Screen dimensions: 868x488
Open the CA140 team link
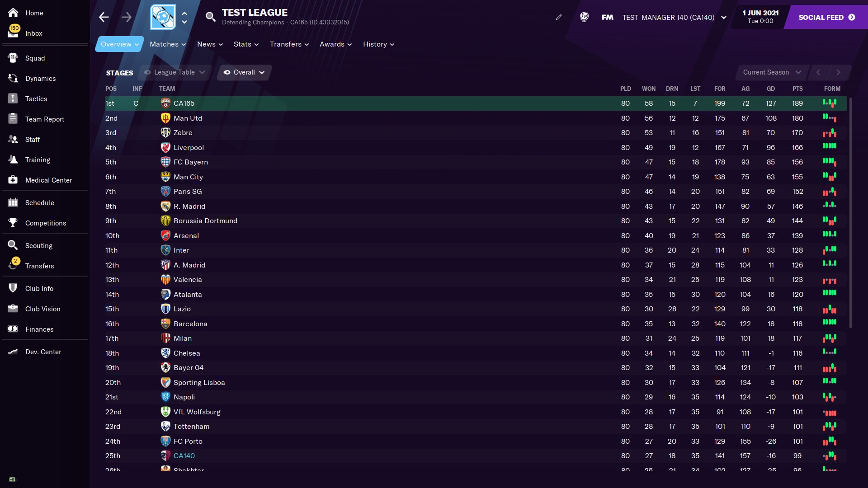click(x=184, y=455)
